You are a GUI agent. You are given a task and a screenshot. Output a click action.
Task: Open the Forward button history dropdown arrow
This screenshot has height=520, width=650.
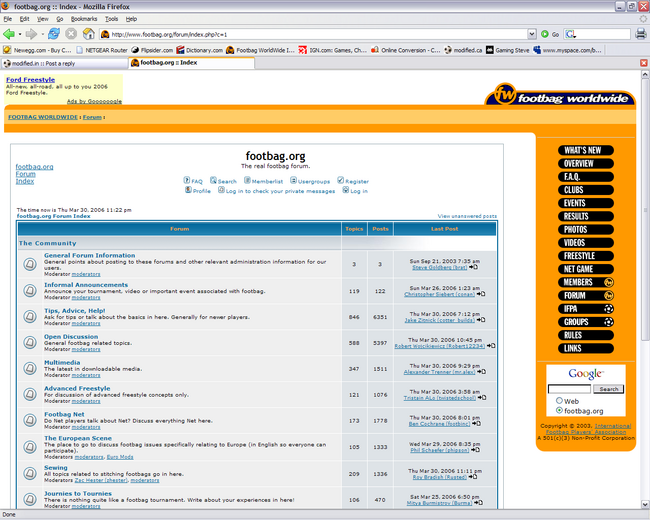[42, 34]
